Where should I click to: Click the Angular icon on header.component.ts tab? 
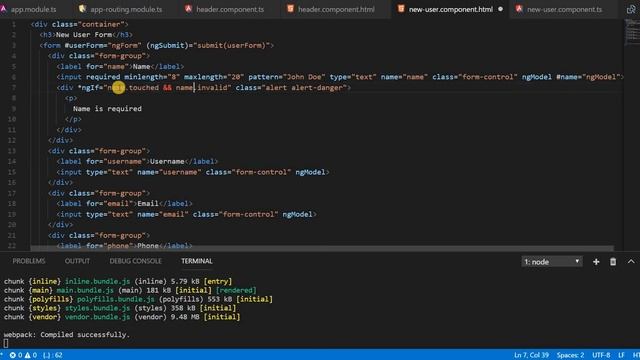click(188, 9)
